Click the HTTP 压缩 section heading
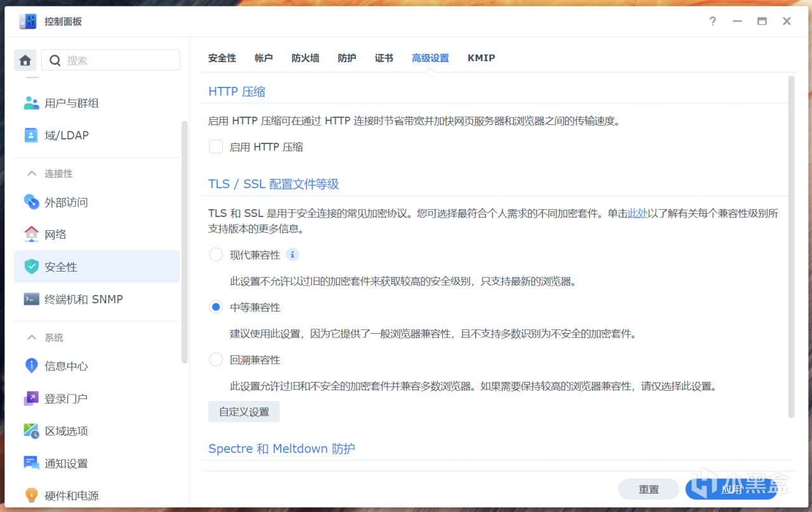 [x=237, y=92]
